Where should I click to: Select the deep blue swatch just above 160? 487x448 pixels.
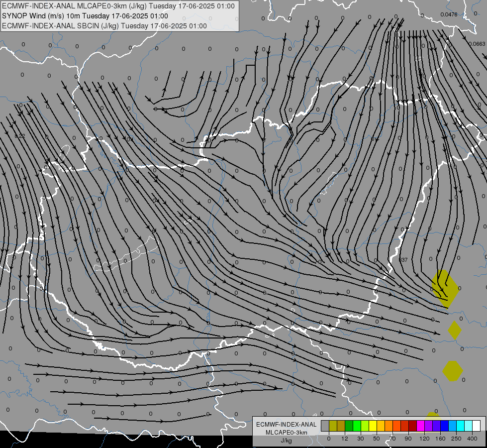tap(445, 426)
